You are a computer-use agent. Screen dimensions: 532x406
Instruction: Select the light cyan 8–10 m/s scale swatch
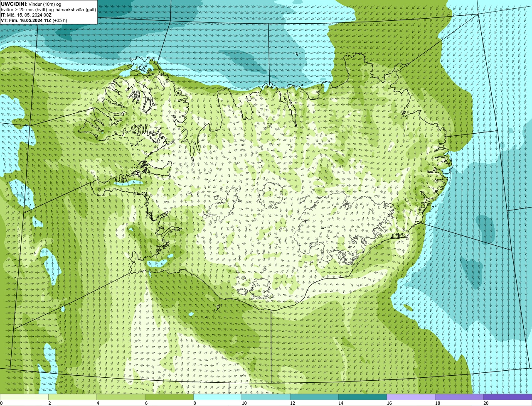[218, 397]
